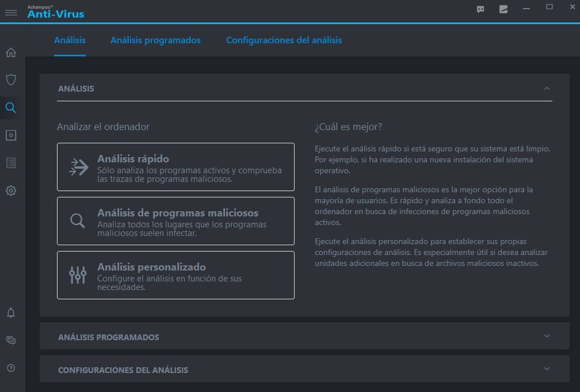Open the notifications bell icon

(11, 313)
